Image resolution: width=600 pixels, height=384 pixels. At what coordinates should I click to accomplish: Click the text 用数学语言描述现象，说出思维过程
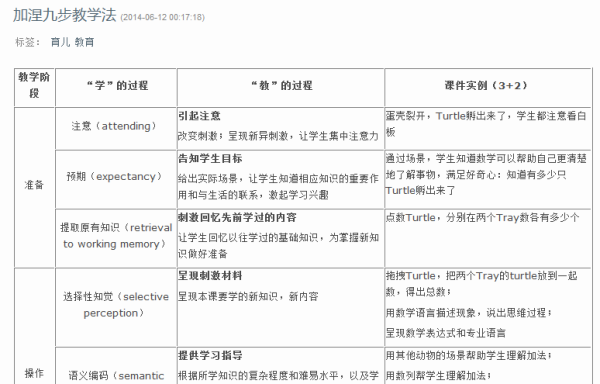(x=466, y=313)
